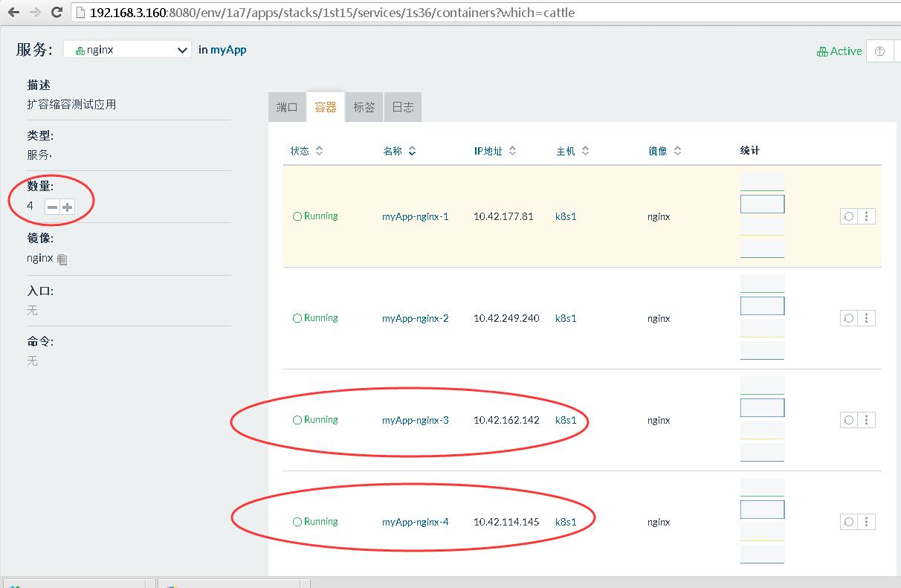Viewport: 901px width, 588px height.
Task: Click the browser forward arrow
Action: click(34, 13)
